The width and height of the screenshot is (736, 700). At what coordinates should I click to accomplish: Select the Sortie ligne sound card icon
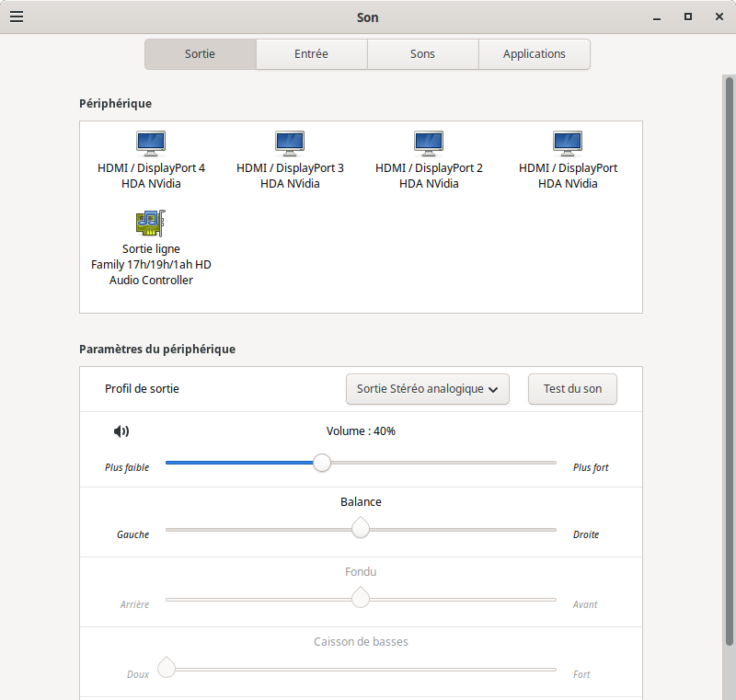151,224
